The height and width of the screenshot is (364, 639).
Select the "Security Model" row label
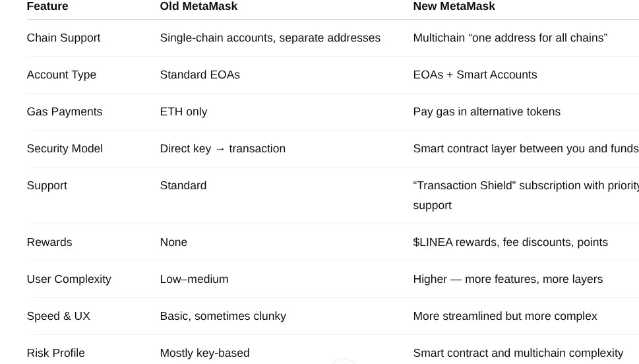click(65, 149)
